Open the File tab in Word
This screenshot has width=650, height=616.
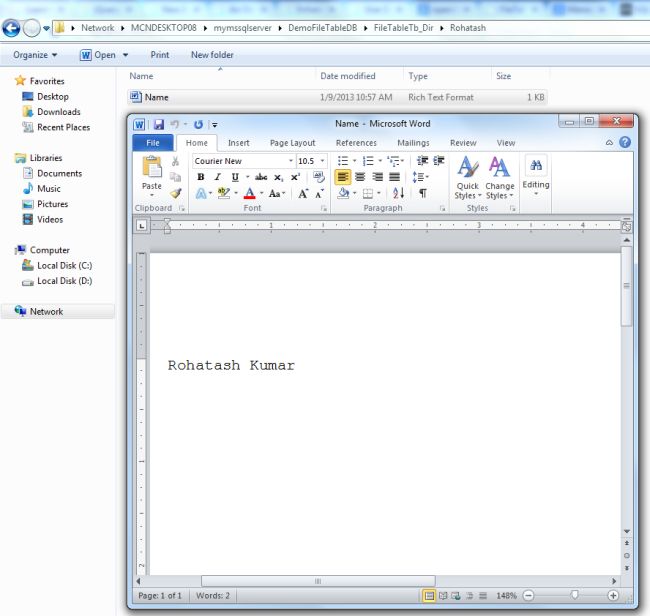(x=153, y=143)
